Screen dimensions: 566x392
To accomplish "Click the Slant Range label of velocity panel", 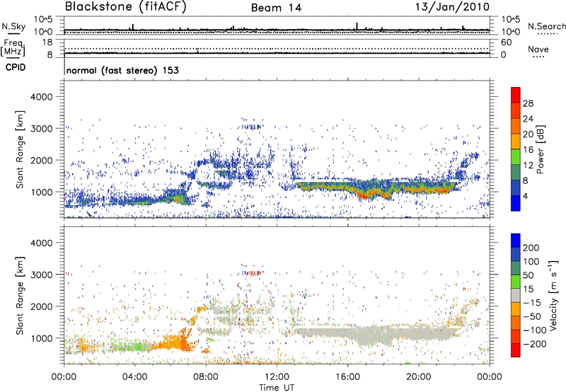I will click(20, 295).
